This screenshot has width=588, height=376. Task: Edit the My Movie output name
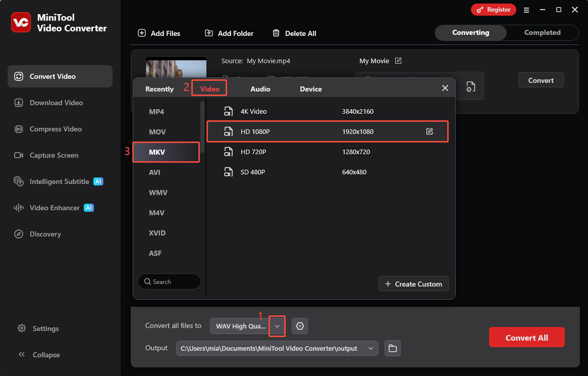(398, 61)
